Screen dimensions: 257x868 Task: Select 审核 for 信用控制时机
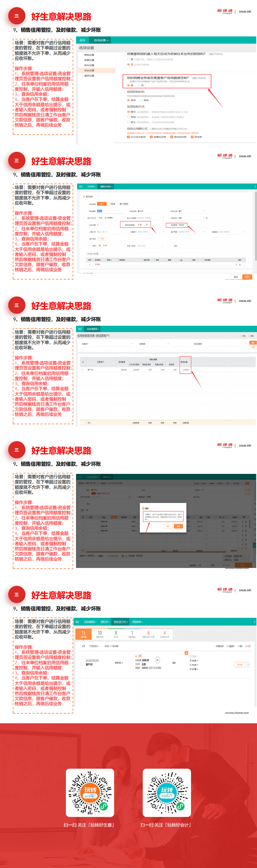[141, 100]
